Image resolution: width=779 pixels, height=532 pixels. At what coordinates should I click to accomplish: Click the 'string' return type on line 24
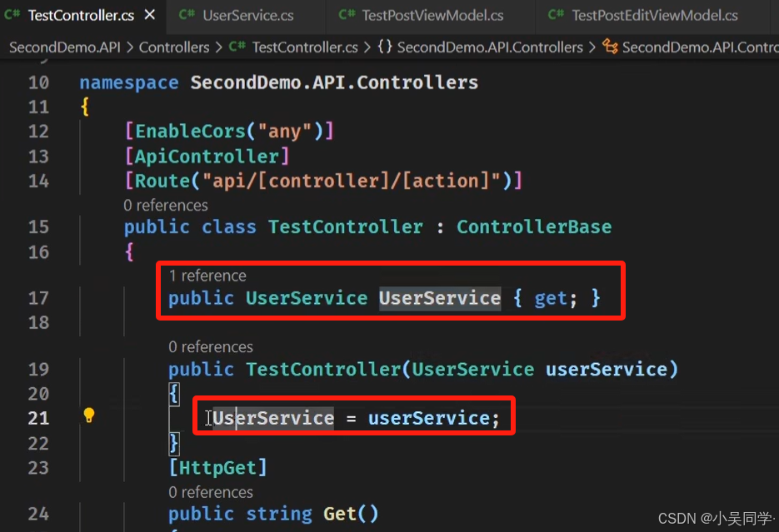(279, 514)
